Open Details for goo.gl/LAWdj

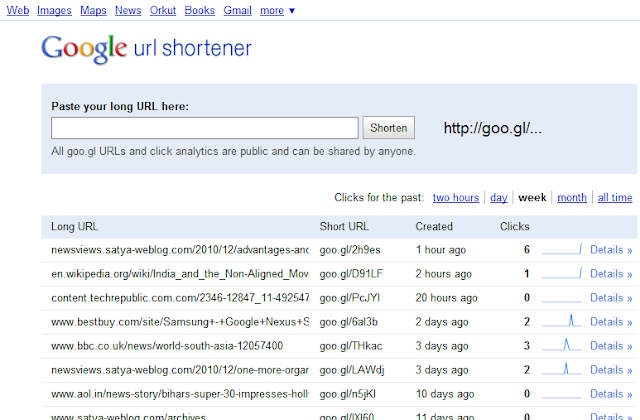point(611,370)
